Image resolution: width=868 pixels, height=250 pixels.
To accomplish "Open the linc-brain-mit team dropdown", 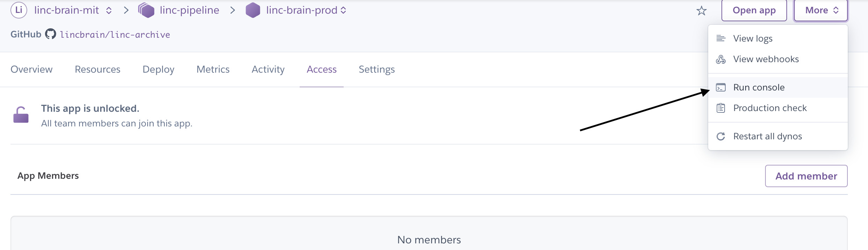I will [x=108, y=10].
